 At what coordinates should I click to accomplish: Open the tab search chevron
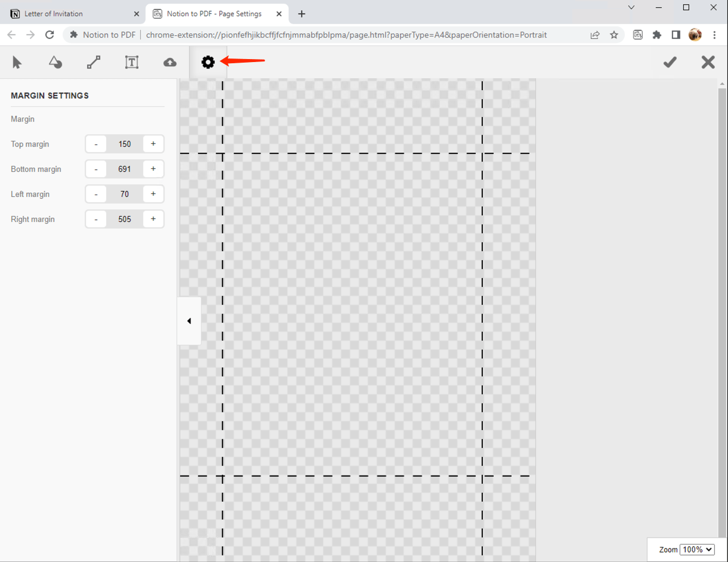click(x=631, y=8)
